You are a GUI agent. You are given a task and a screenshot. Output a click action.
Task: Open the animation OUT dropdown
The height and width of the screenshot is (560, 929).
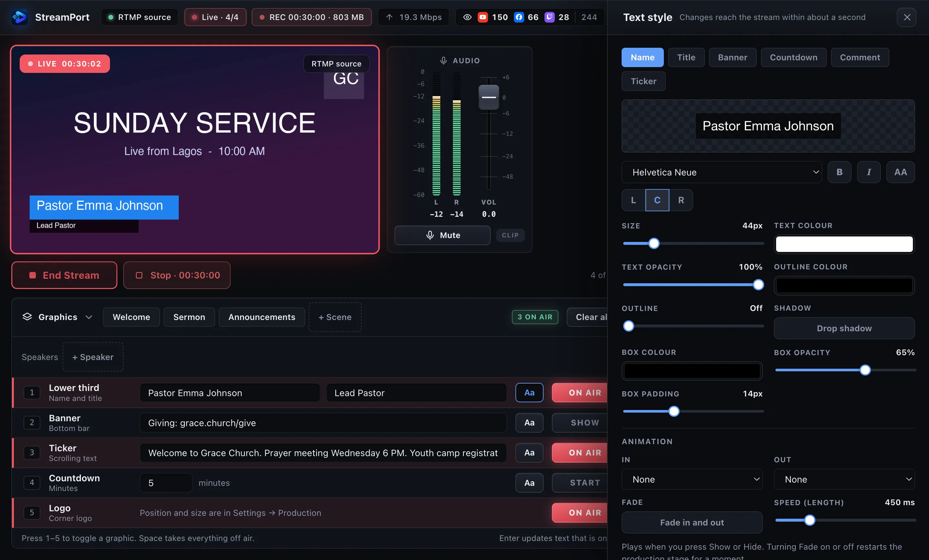pos(844,479)
